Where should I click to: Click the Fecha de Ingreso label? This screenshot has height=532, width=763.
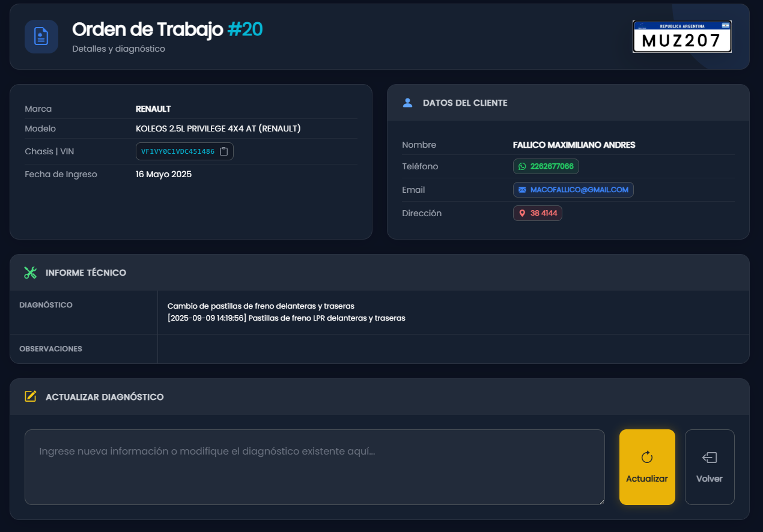click(61, 174)
